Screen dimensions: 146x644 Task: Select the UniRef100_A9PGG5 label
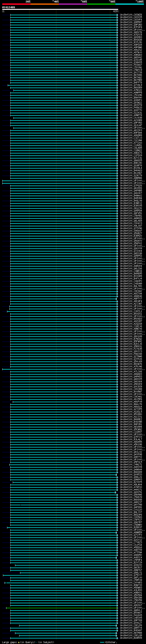(x=131, y=45)
